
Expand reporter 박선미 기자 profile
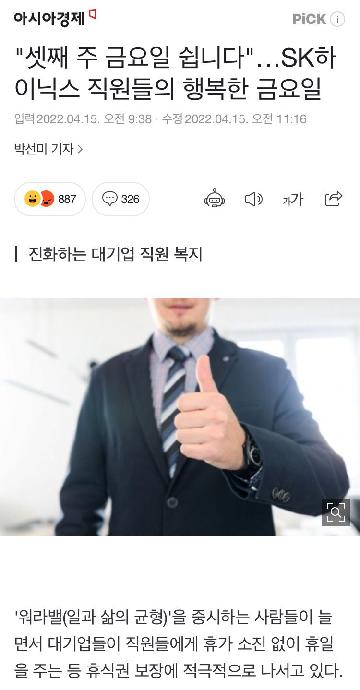point(48,149)
